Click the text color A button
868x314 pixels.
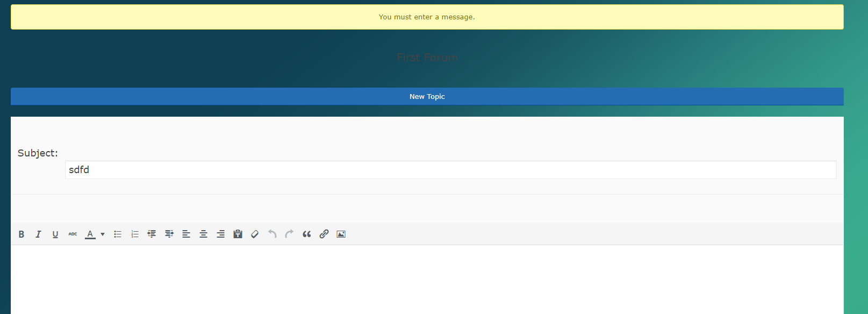click(x=90, y=234)
